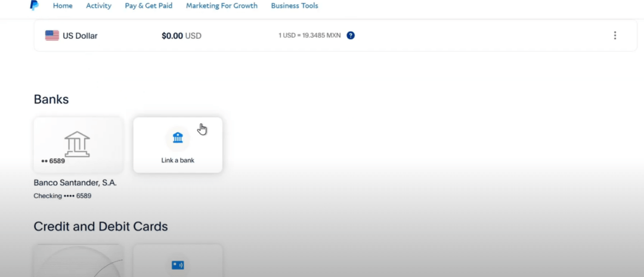The height and width of the screenshot is (277, 644).
Task: Open the Home menu item
Action: [x=63, y=6]
